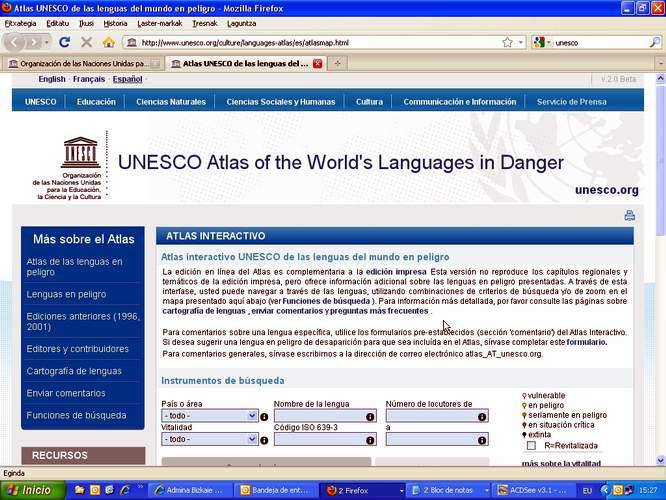
Task: Switch to Bandeja de entrada taskbar item
Action: click(276, 490)
